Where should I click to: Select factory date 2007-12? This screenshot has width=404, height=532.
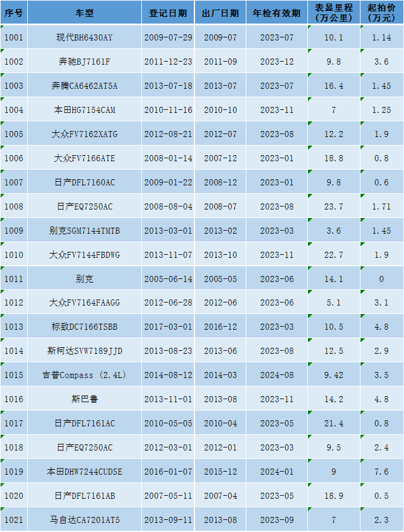click(x=220, y=158)
